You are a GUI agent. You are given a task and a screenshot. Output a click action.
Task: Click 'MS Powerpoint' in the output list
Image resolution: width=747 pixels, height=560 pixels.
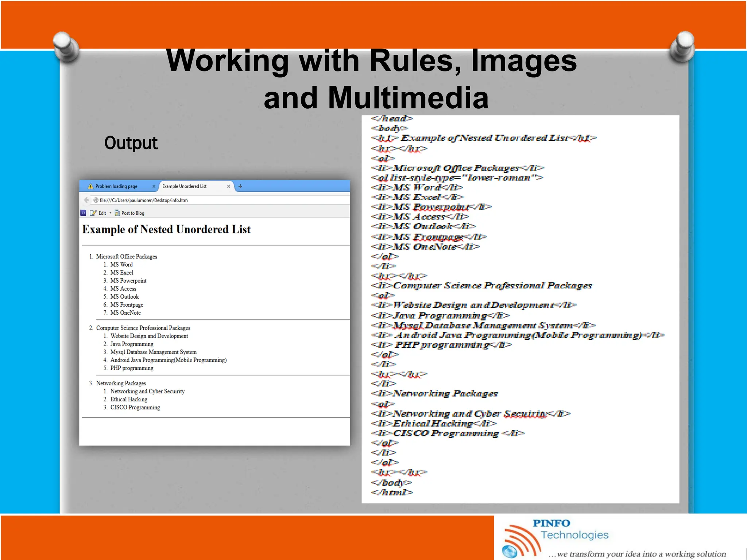[128, 281]
